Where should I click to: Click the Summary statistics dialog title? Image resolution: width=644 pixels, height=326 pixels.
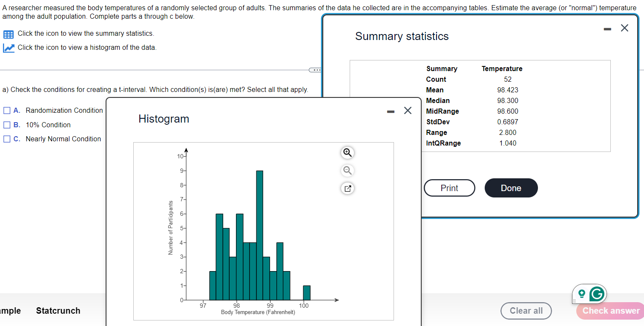[x=402, y=36]
